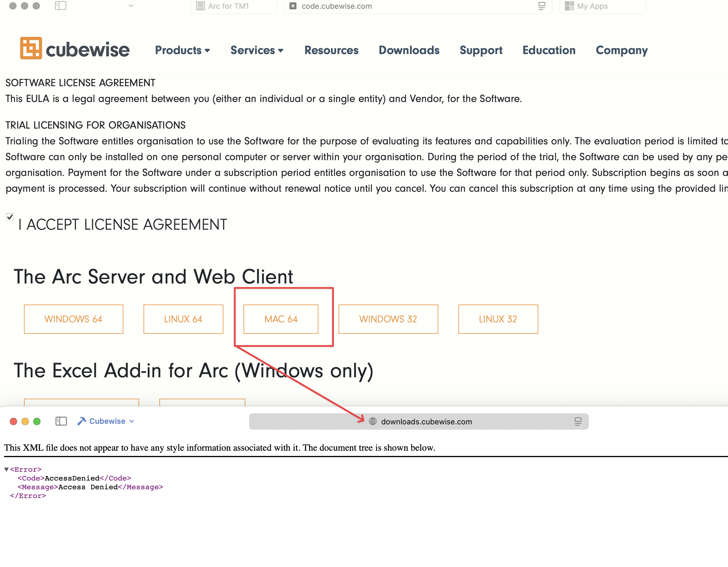
Task: Close the code.cubewise.com tab icon
Action: pyautogui.click(x=293, y=6)
